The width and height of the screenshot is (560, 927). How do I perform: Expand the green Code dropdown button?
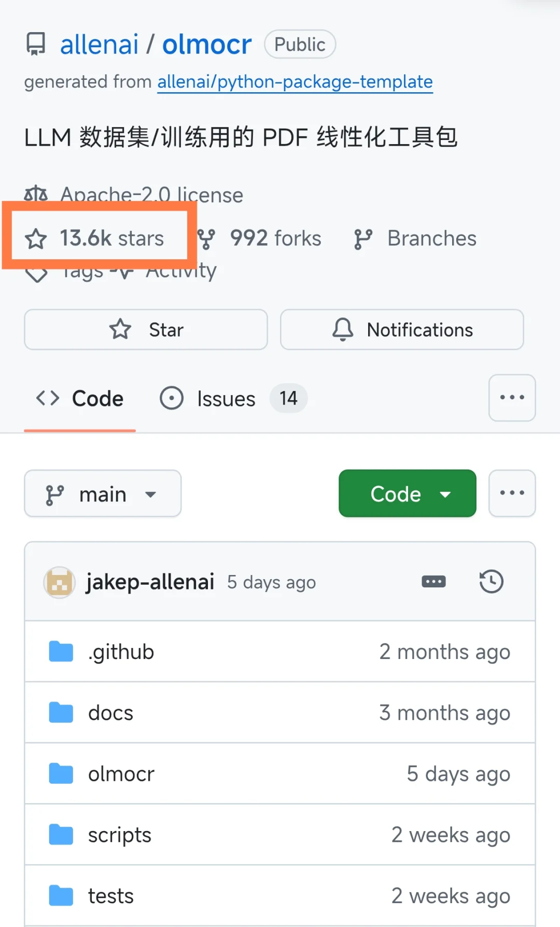click(x=408, y=494)
